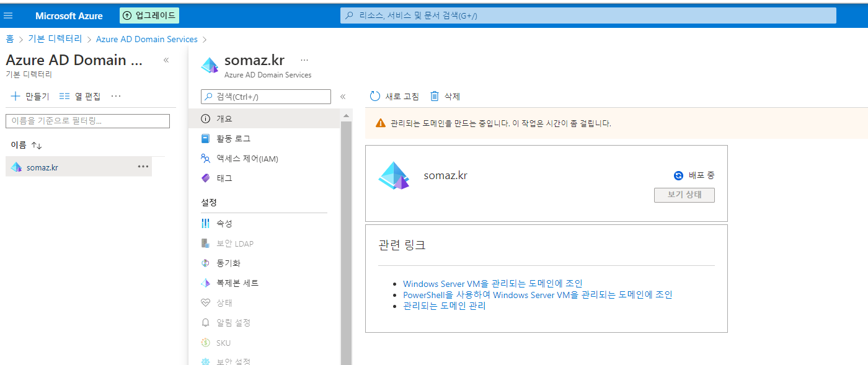Focus the 이름을 기준으로 필터링 field
Screen dimensions: 868x365
[87, 121]
